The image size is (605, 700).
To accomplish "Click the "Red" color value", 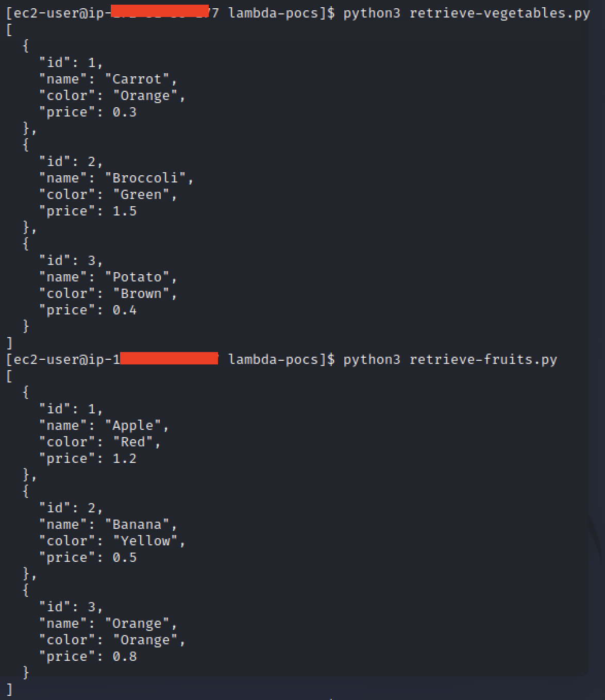I will pyautogui.click(x=133, y=442).
